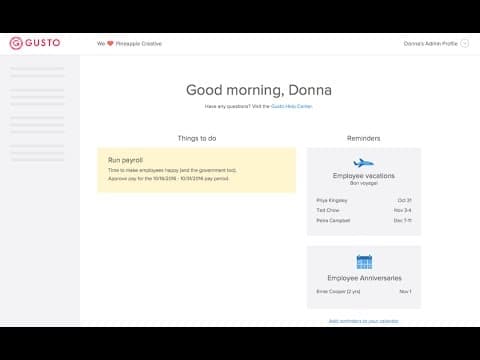
Task: Click Priya Kingsley vacation entry
Action: pyautogui.click(x=364, y=200)
